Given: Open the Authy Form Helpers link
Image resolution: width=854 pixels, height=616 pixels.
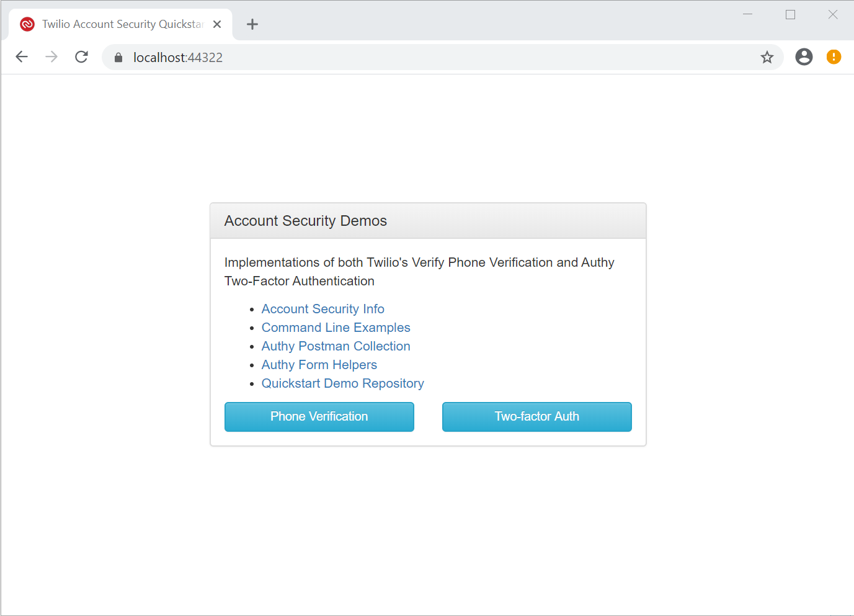Looking at the screenshot, I should tap(319, 365).
